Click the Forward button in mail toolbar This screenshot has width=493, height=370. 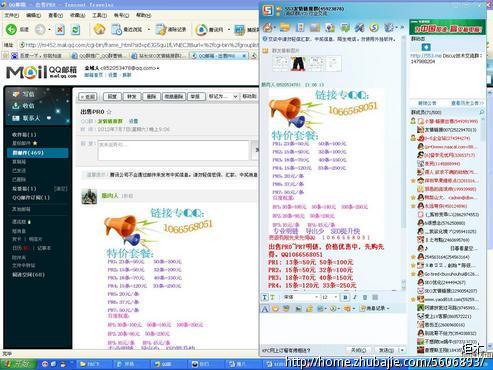tap(132, 97)
